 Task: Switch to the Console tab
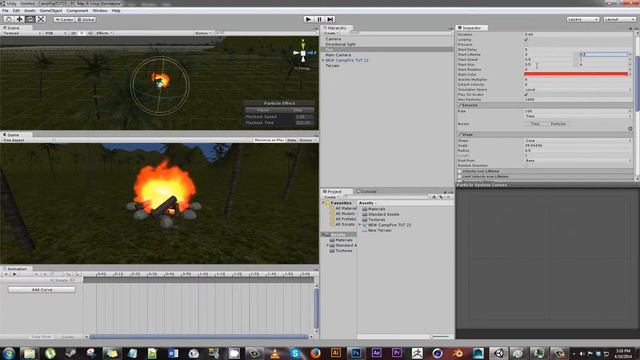coord(367,191)
